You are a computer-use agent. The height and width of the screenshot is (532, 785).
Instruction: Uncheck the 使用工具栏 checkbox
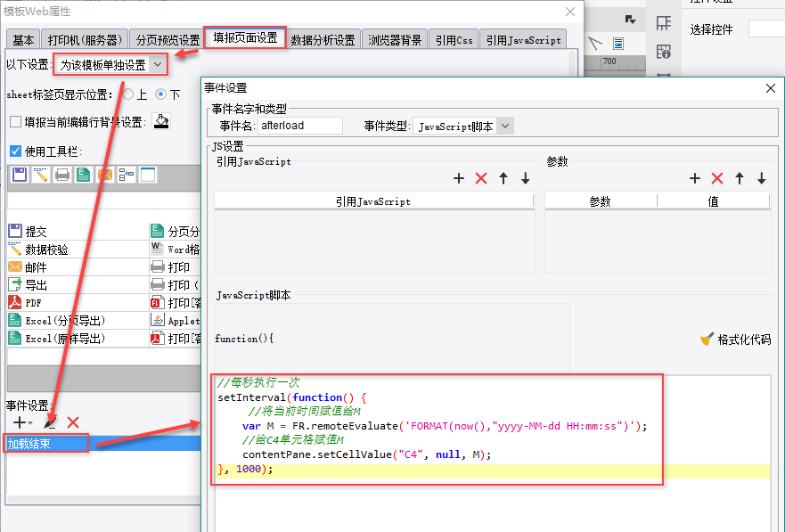point(15,151)
